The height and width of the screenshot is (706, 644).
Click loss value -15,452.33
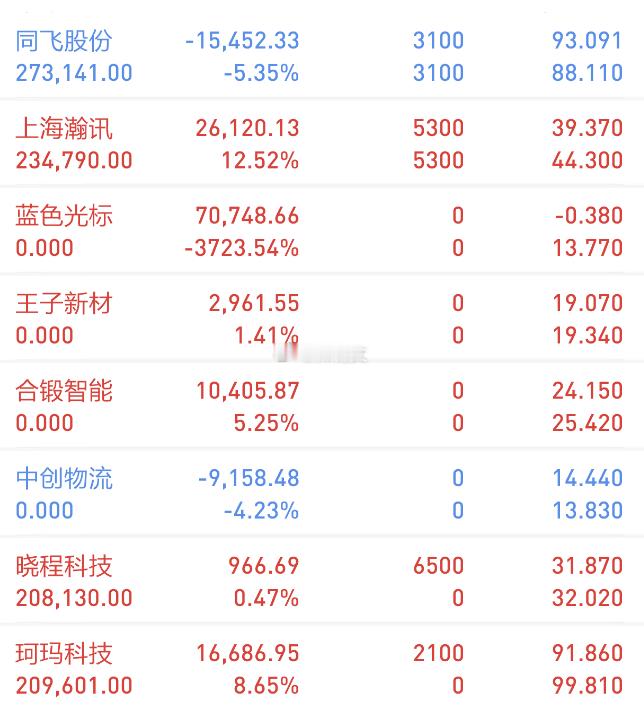click(242, 41)
